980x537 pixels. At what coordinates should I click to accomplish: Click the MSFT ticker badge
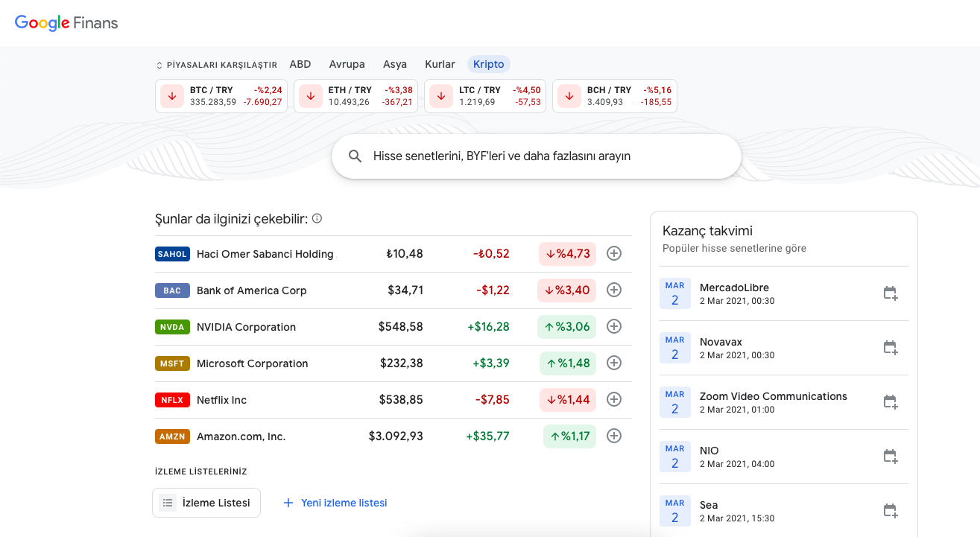172,363
